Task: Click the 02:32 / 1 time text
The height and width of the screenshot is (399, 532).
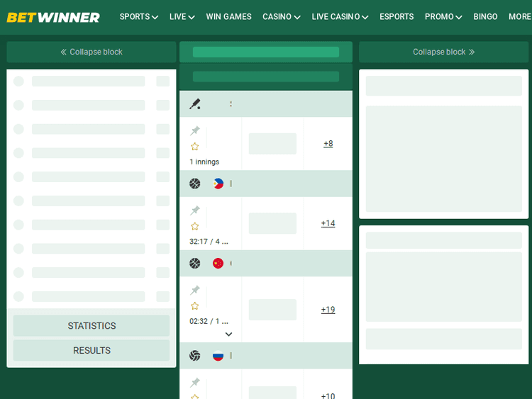Action: coord(209,321)
